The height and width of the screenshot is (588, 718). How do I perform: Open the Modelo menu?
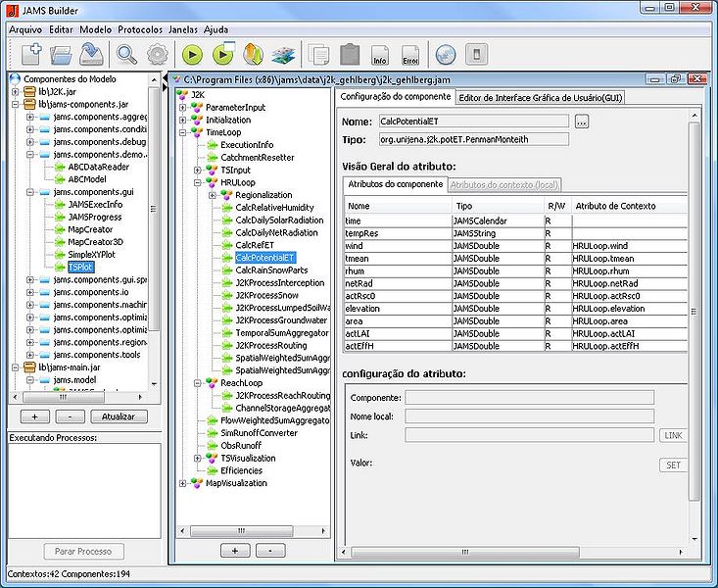(96, 29)
